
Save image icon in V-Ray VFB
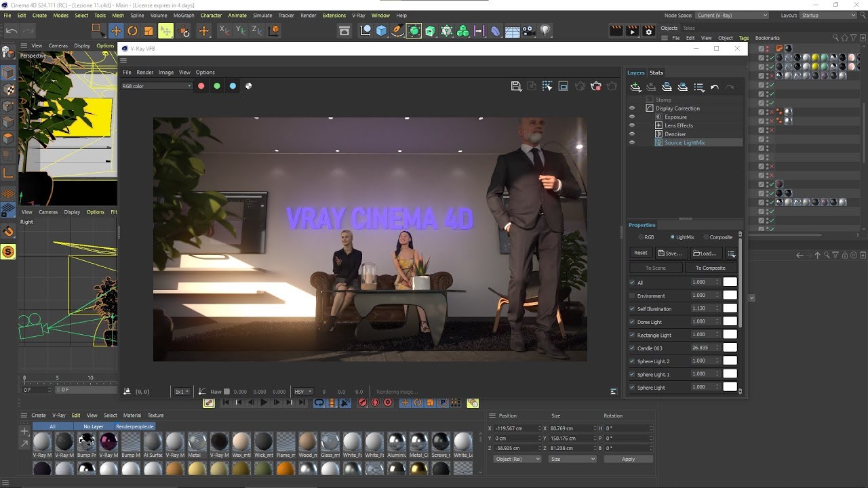(x=516, y=86)
